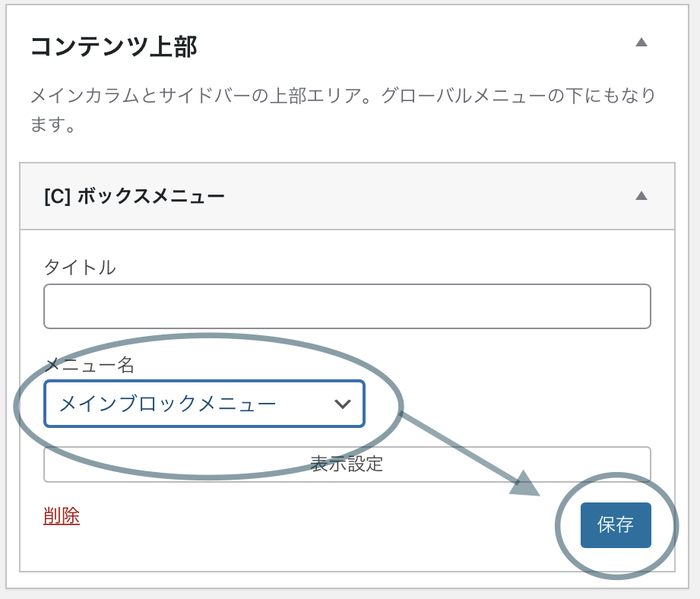This screenshot has width=700, height=599.
Task: Focus the empty title text box
Action: pos(347,306)
